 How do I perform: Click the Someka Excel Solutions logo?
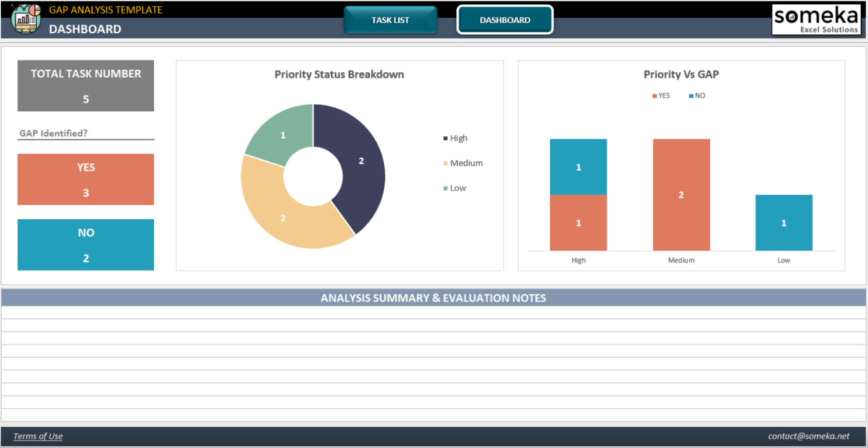pyautogui.click(x=816, y=19)
